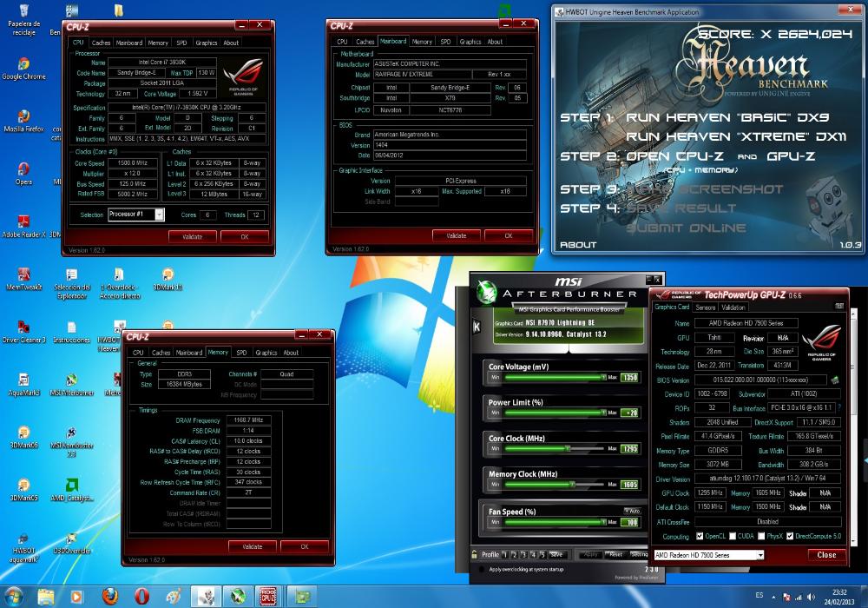The width and height of the screenshot is (868, 608).
Task: Click the Bus Interface question mark in GPU-Z
Action: (x=839, y=407)
